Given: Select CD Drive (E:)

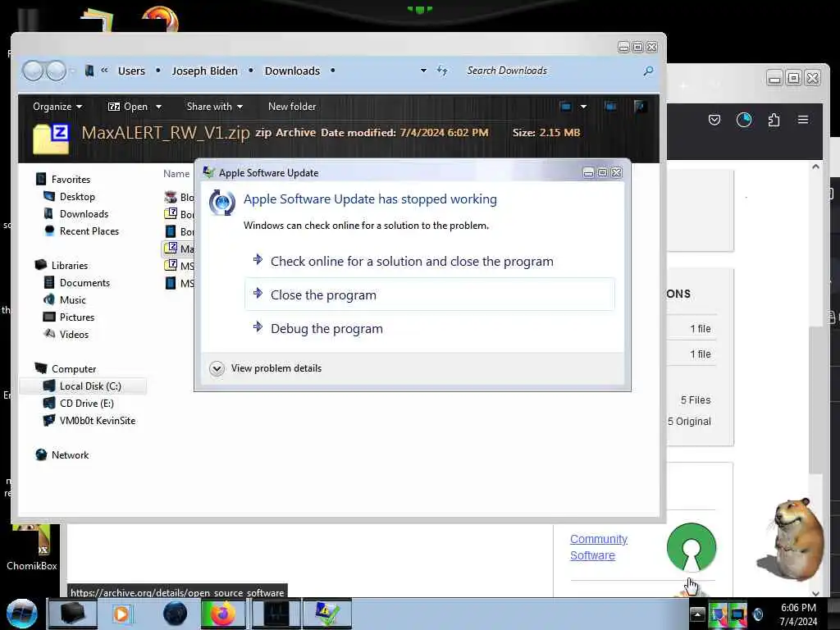Looking at the screenshot, I should tap(79, 403).
